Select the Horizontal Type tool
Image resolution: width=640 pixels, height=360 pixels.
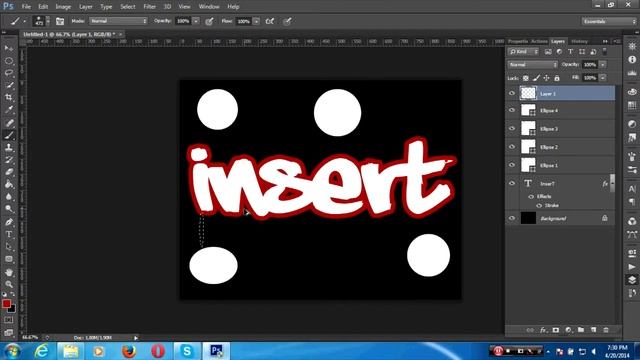9,234
